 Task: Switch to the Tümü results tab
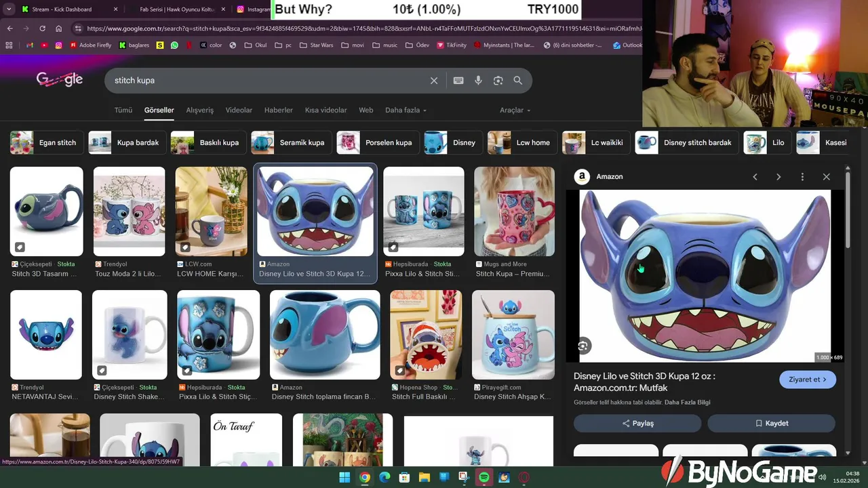tap(123, 110)
